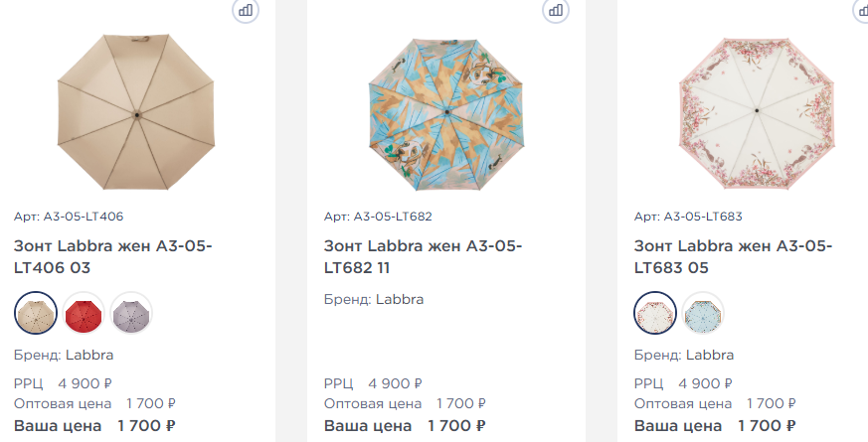Click article number A3-05-LT683
The width and height of the screenshot is (868, 442).
click(x=688, y=216)
